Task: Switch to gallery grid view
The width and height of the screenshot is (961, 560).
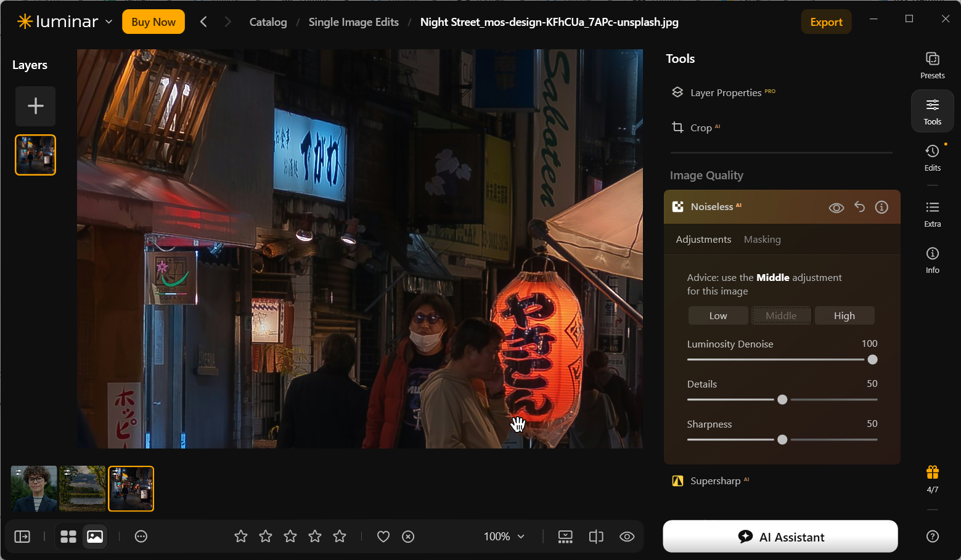Action: (x=68, y=537)
